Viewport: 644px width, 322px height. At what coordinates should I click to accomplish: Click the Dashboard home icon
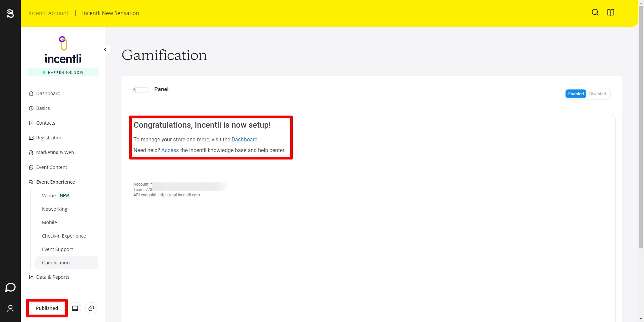click(31, 93)
